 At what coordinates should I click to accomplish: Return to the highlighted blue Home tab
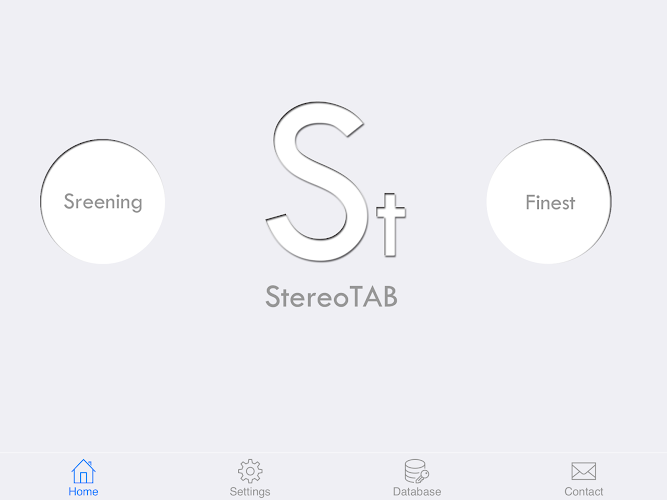tap(83, 478)
